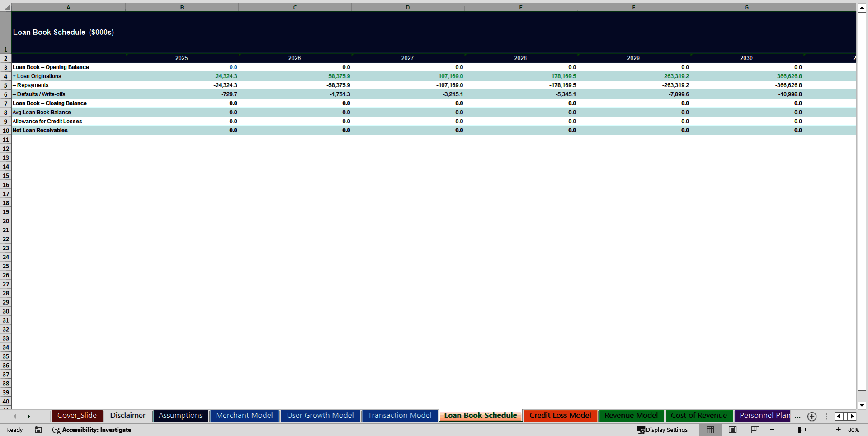Select column B by its header

coord(182,7)
